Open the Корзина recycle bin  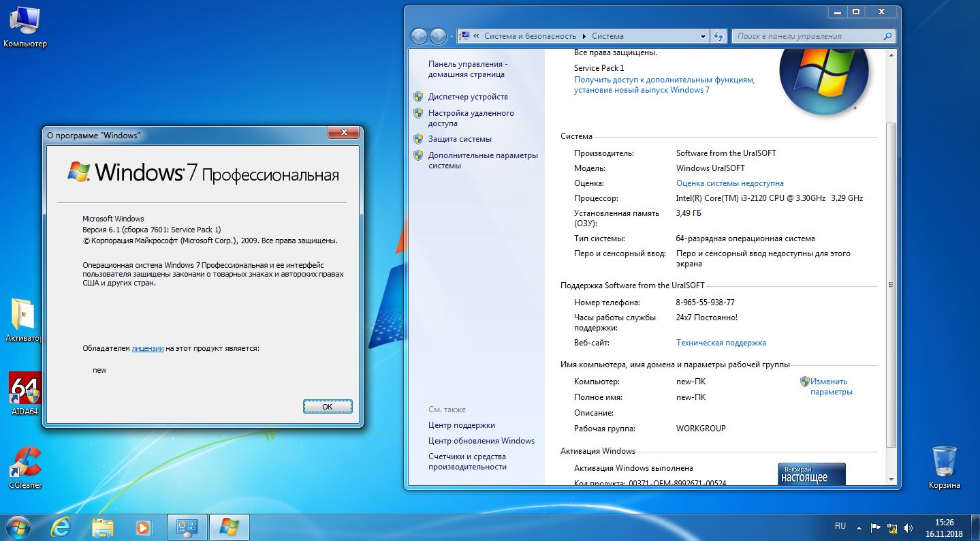pyautogui.click(x=944, y=467)
